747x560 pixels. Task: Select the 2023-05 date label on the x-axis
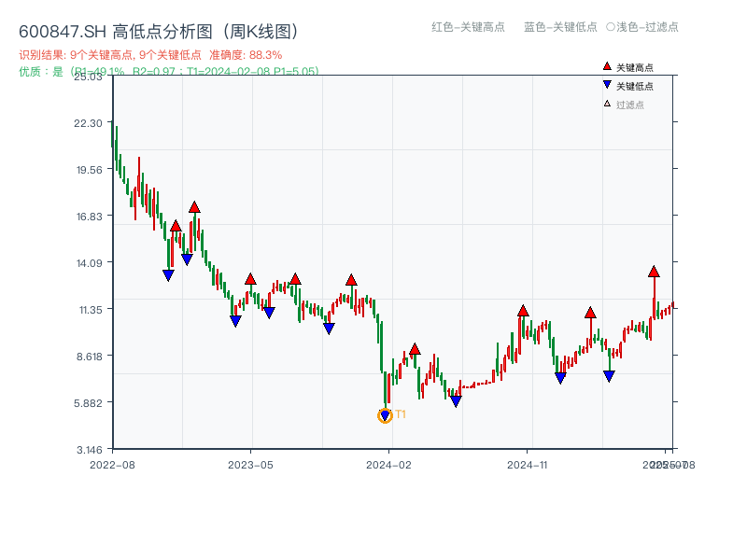click(x=250, y=464)
